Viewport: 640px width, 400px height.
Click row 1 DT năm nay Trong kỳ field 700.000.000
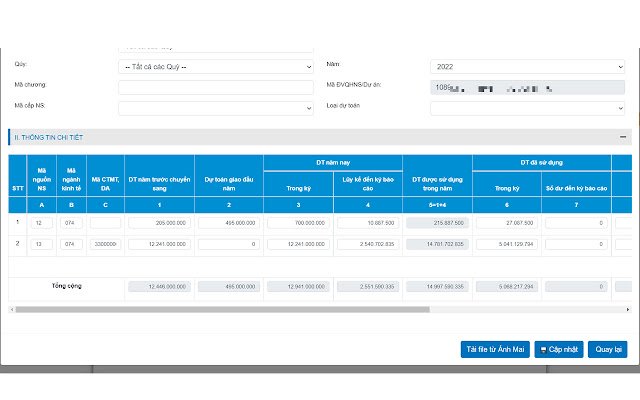click(298, 223)
